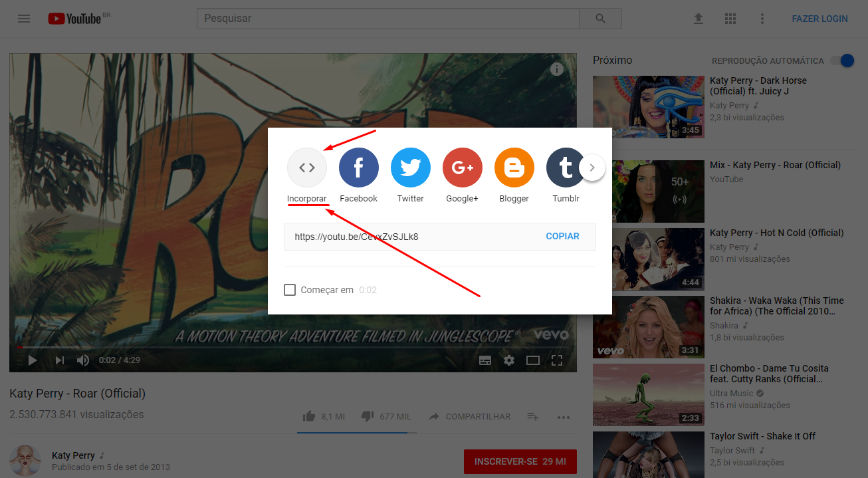This screenshot has width=868, height=478.
Task: Dislike the video (677 MIL)
Action: tap(385, 417)
